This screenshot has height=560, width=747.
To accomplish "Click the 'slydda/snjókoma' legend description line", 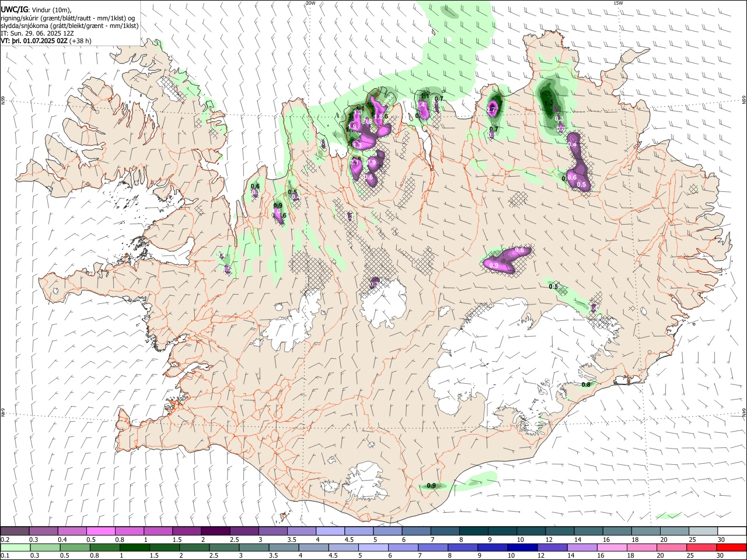I will [70, 26].
